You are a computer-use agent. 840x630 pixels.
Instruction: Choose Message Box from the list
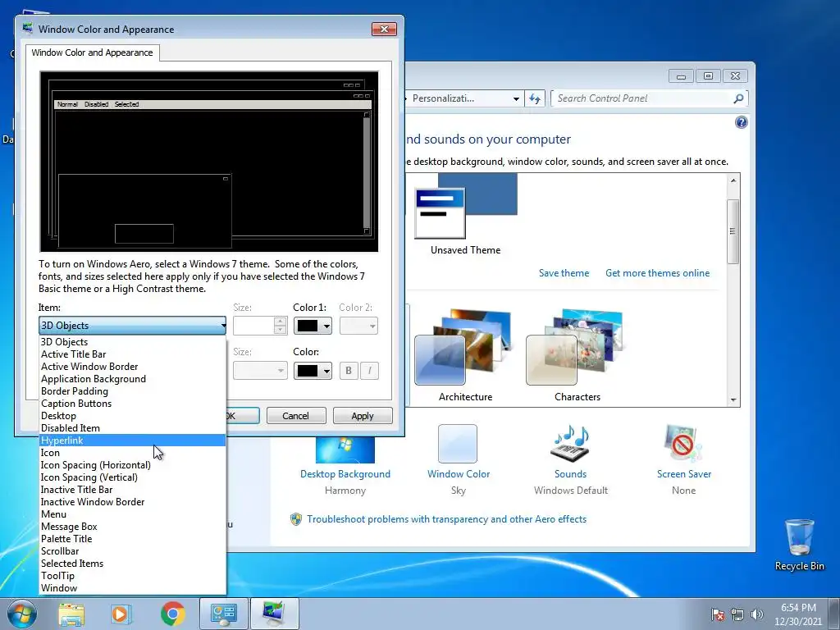pyautogui.click(x=132, y=527)
